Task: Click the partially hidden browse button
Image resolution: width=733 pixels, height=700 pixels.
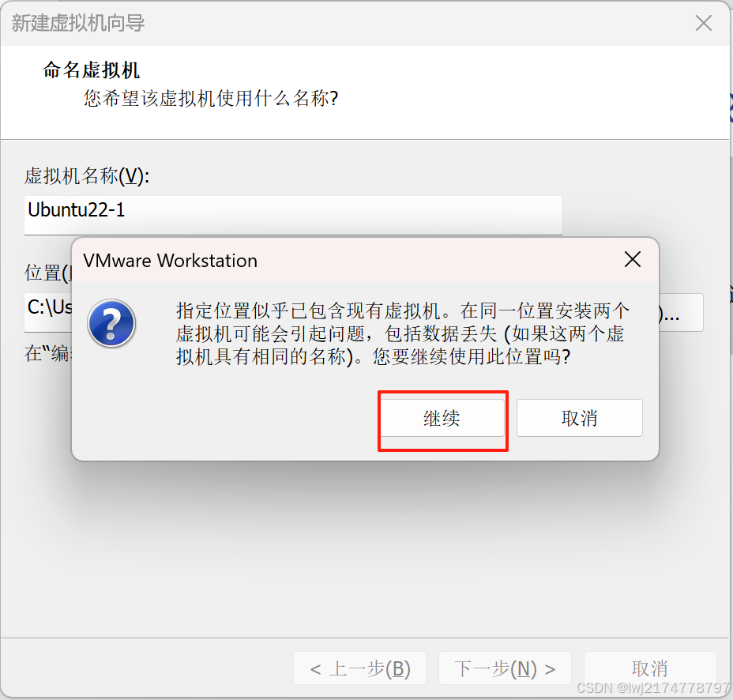Action: pos(681,312)
